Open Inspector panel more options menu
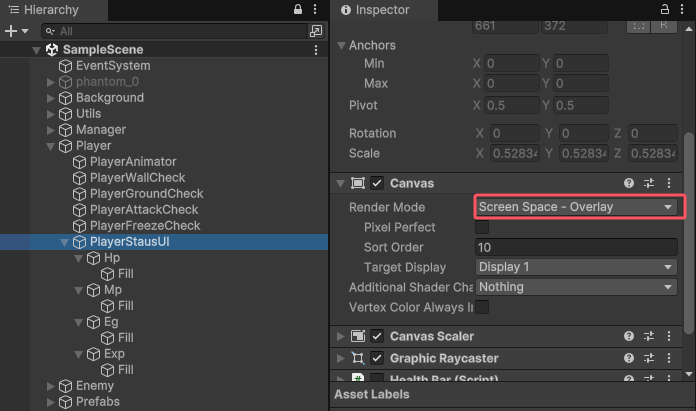The height and width of the screenshot is (411, 696). [x=682, y=9]
